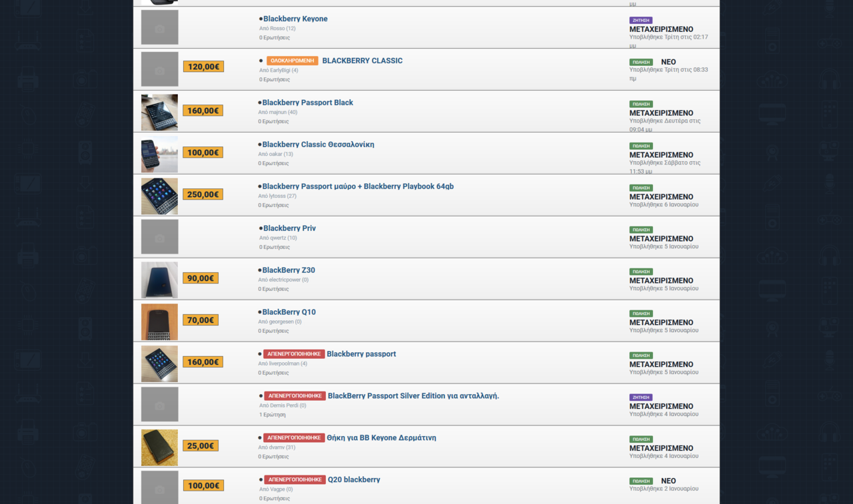The height and width of the screenshot is (504, 853).
Task: Click ΝΕΟ label on BLACKBERRY CLASSIC row
Action: [x=668, y=62]
